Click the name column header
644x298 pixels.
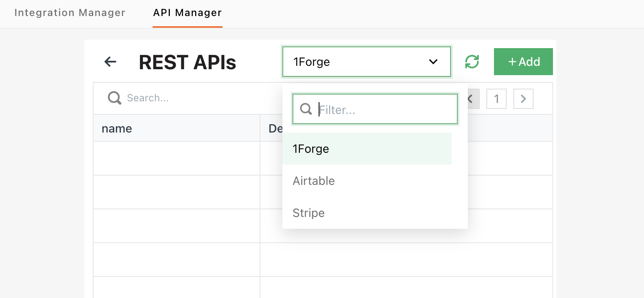click(x=117, y=128)
